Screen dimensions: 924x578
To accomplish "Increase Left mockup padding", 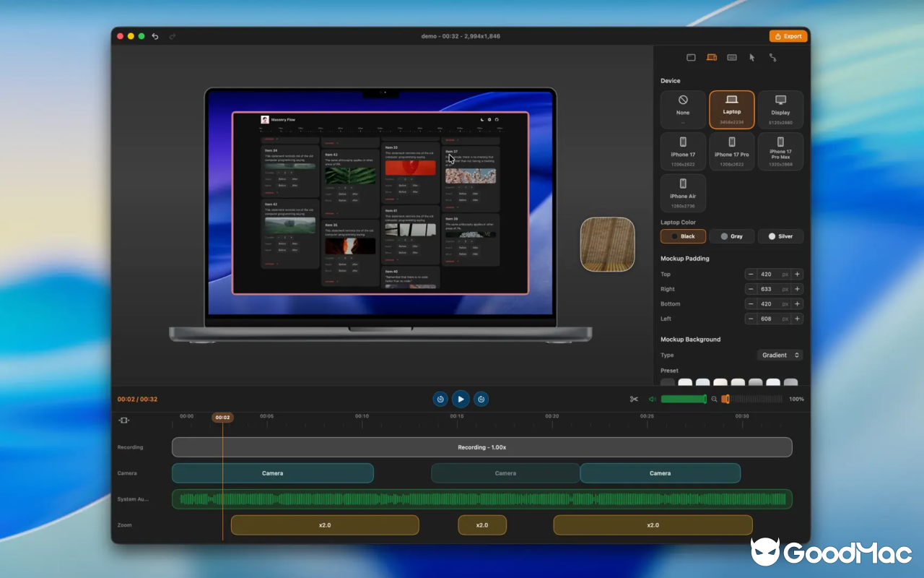I will [x=798, y=319].
